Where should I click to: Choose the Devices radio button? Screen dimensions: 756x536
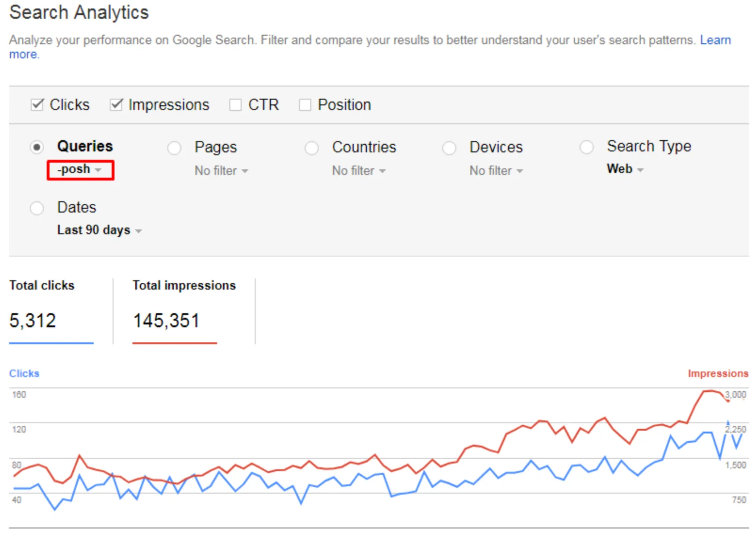pyautogui.click(x=449, y=148)
